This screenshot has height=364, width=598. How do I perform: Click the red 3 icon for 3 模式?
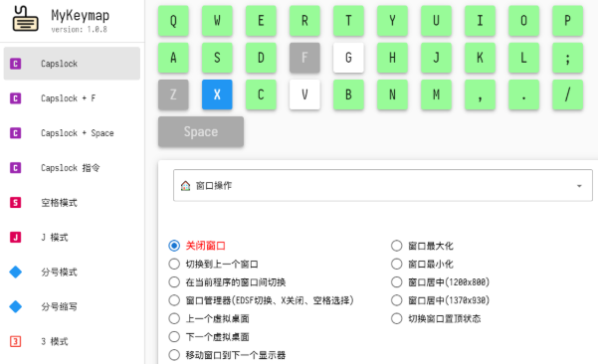click(x=15, y=341)
